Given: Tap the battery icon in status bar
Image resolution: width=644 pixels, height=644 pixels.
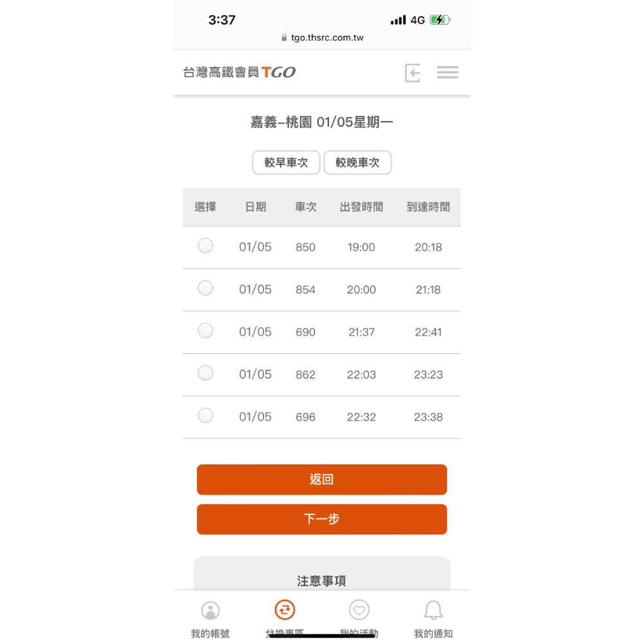Looking at the screenshot, I should tap(440, 20).
